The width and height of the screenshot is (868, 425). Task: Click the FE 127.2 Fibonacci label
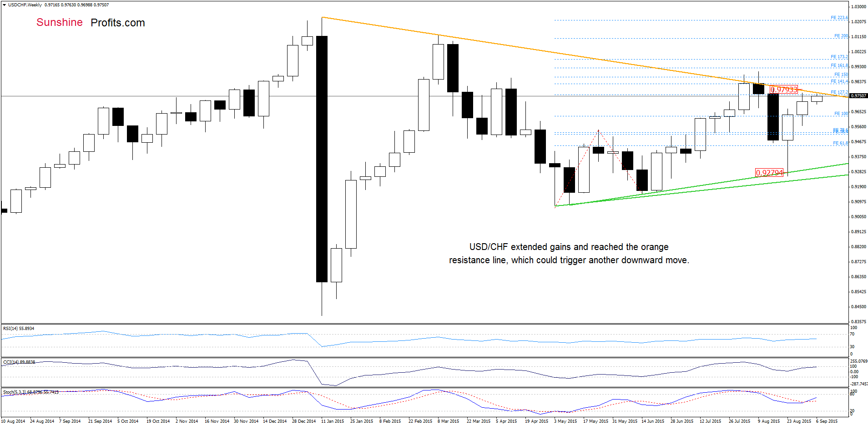[839, 92]
